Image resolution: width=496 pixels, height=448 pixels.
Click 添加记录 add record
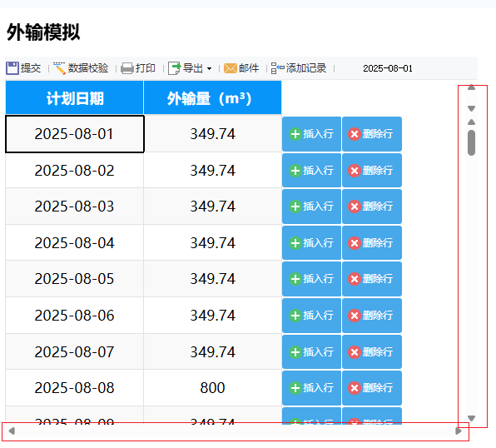(x=299, y=68)
